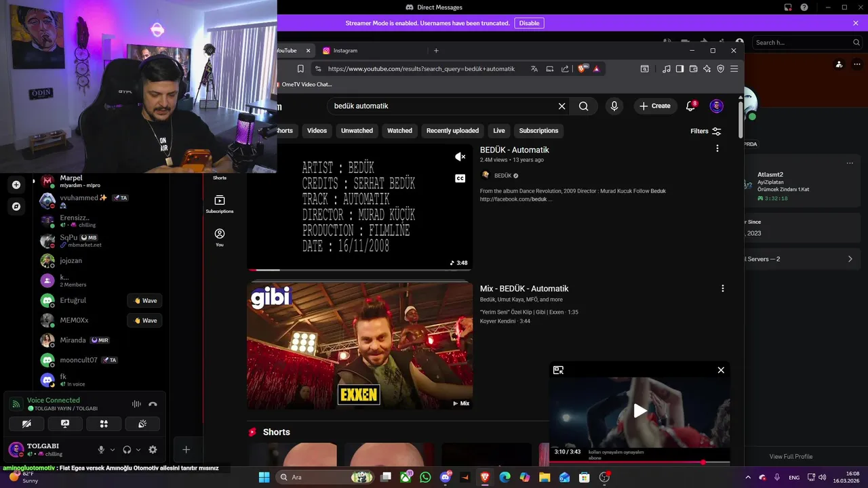This screenshot has height=488, width=868.
Task: Toggle Discord noise suppression
Action: click(136, 404)
